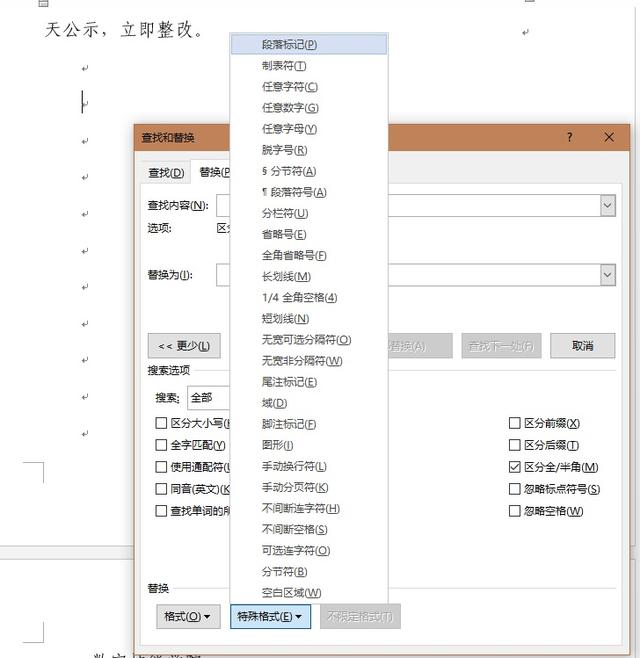The width and height of the screenshot is (640, 658).
Task: Choose 任意字母(Y) entry
Action: 309,129
